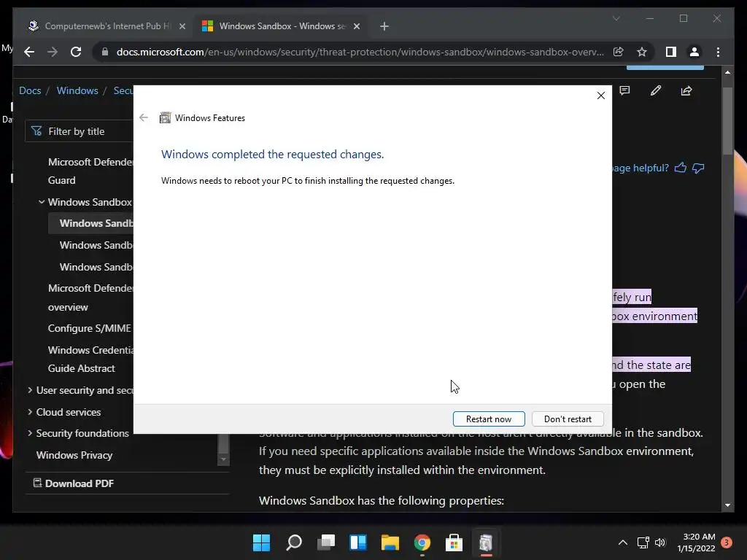Reload the docs.microsoft.com page

pyautogui.click(x=76, y=52)
